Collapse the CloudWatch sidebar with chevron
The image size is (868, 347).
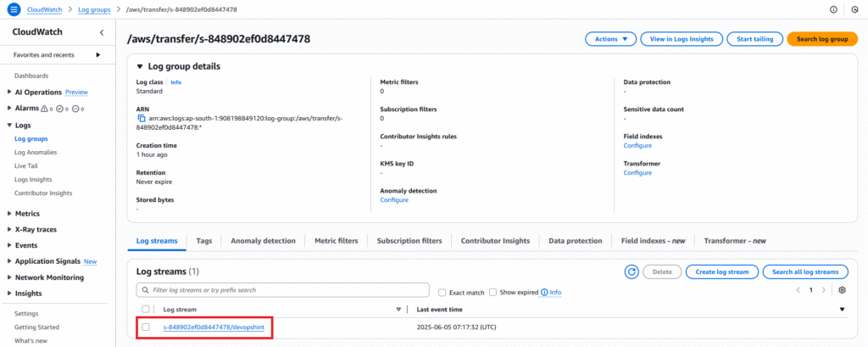102,33
